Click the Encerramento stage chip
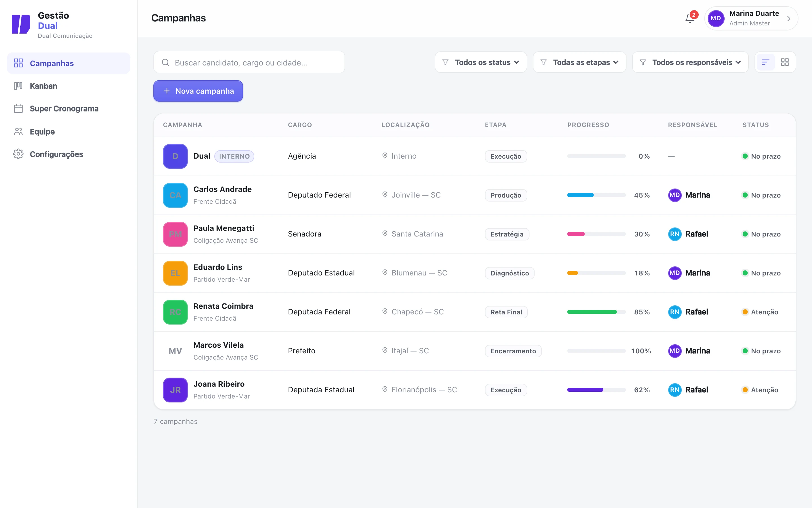The width and height of the screenshot is (812, 508). pos(513,351)
